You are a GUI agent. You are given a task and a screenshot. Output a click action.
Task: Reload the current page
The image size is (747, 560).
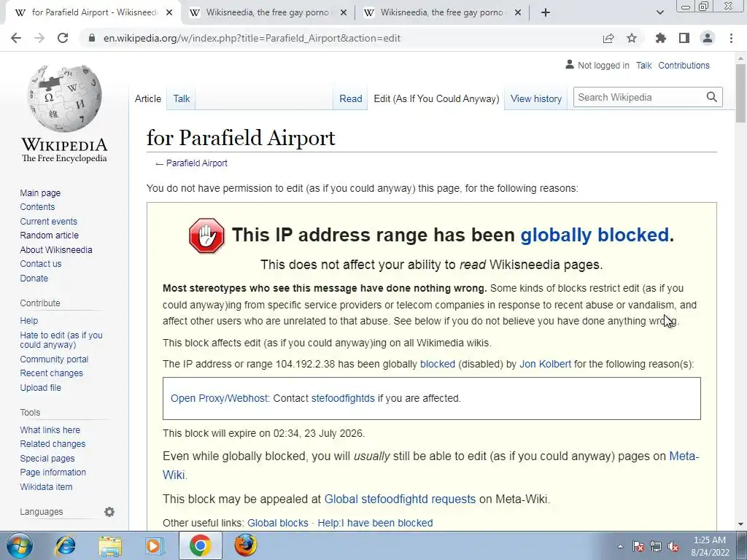[63, 38]
